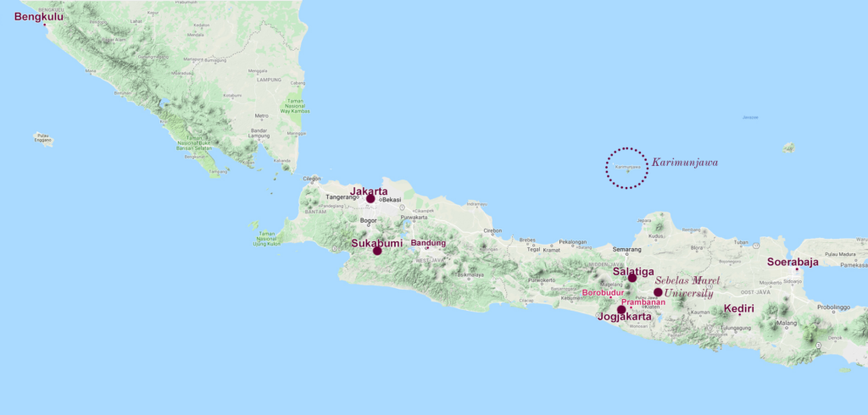The image size is (868, 415).
Task: Select the Kotabumi label
Action: [x=232, y=95]
